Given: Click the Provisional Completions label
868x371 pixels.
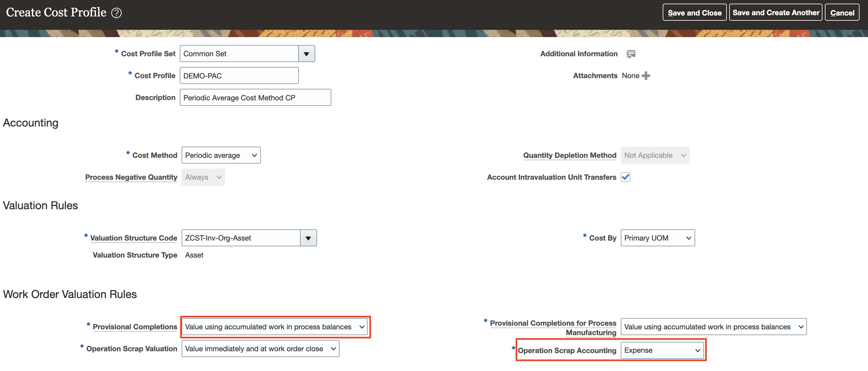Looking at the screenshot, I should [x=135, y=327].
